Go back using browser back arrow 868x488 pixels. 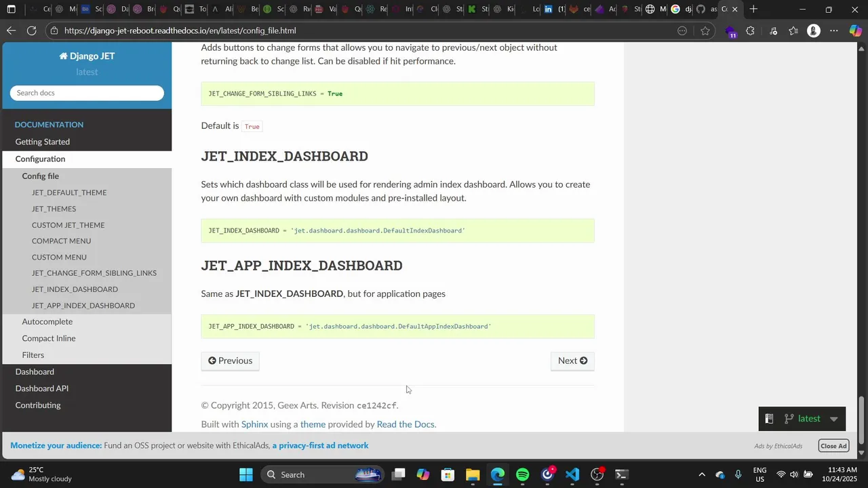[11, 30]
